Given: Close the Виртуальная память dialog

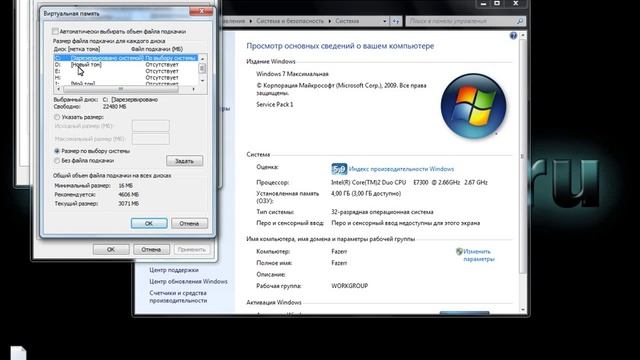Looking at the screenshot, I should tap(201, 12).
